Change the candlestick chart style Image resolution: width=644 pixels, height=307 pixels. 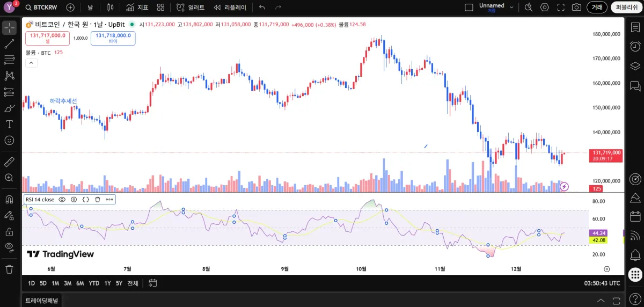110,8
